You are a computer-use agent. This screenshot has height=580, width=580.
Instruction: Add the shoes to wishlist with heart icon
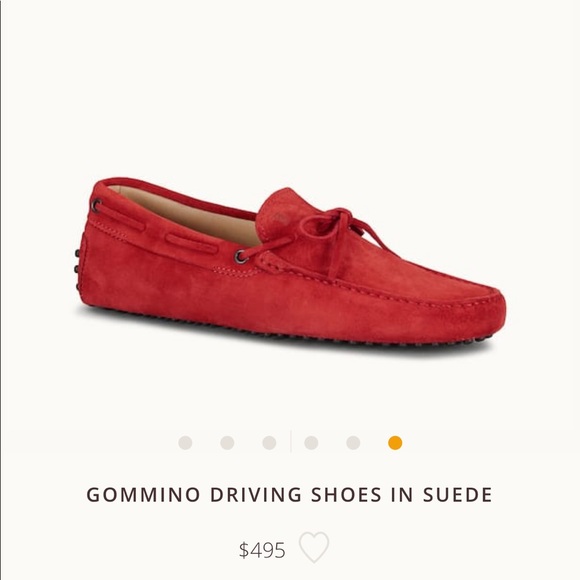(314, 547)
